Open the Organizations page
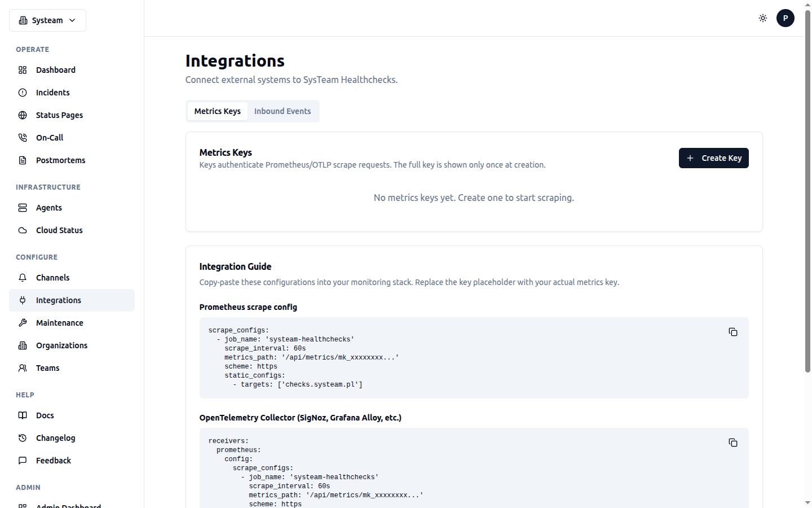 72,345
